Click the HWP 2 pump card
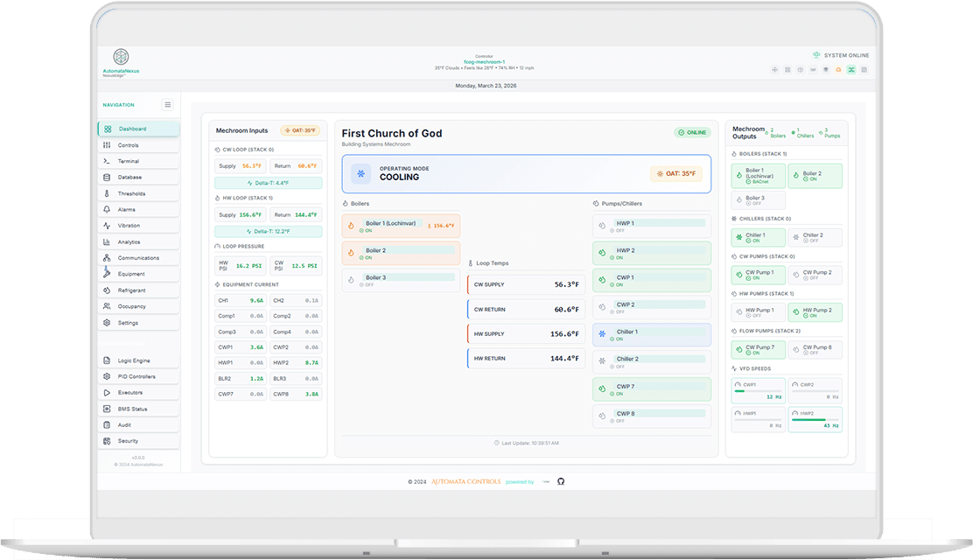The width and height of the screenshot is (973, 560). click(x=652, y=254)
